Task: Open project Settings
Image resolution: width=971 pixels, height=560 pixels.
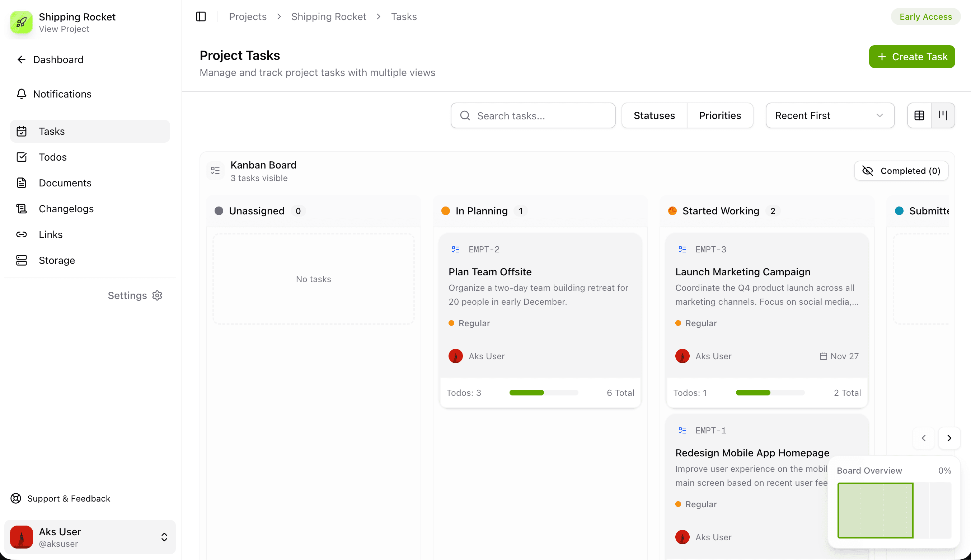Action: pyautogui.click(x=134, y=295)
